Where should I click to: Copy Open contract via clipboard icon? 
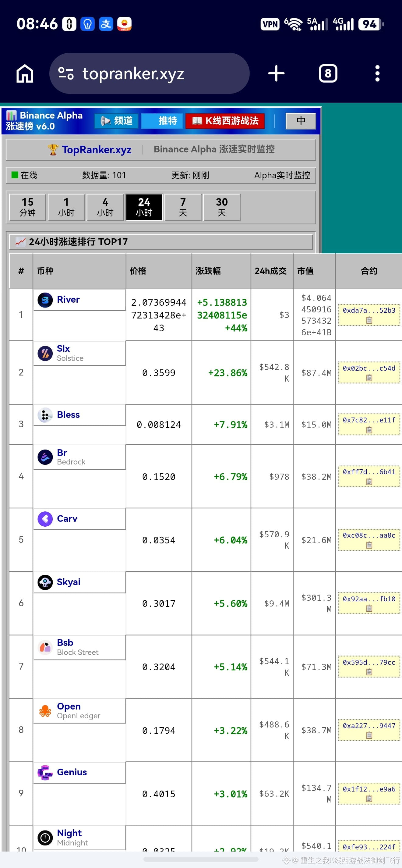click(369, 735)
